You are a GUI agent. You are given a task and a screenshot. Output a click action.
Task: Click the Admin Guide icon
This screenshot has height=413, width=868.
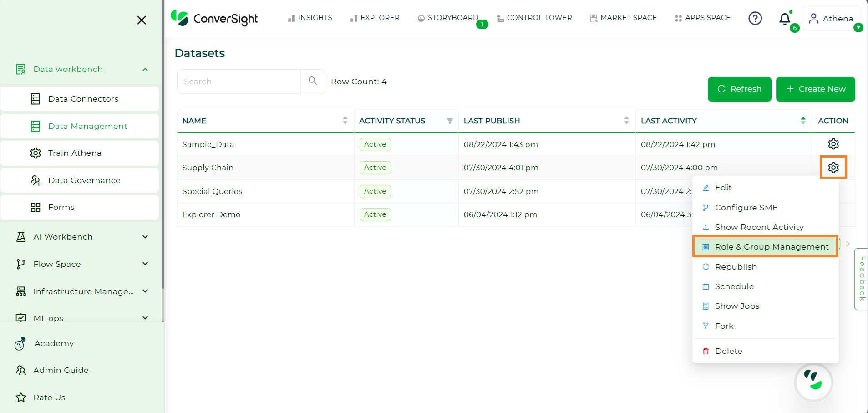(21, 370)
